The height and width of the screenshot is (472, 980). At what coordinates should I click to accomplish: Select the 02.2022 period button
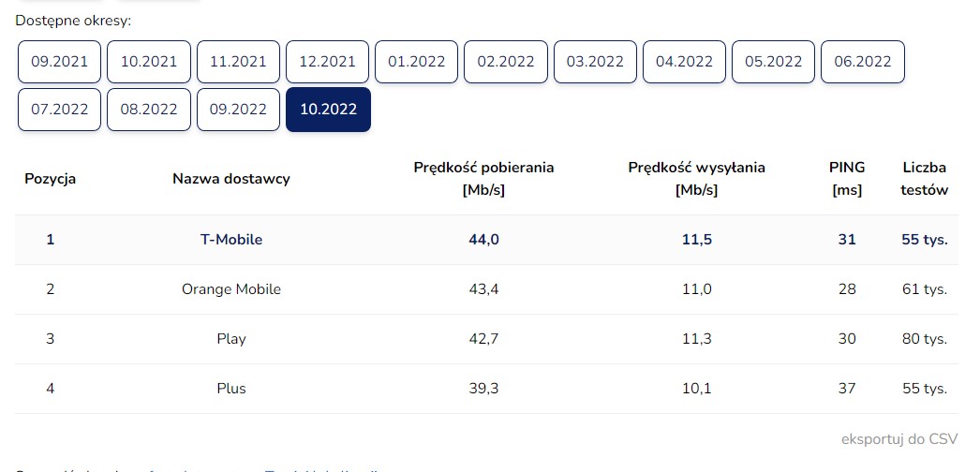(506, 62)
